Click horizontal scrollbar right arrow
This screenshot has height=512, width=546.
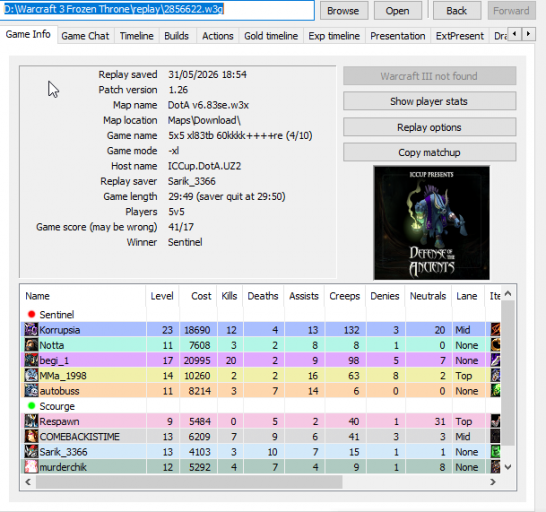click(x=493, y=482)
